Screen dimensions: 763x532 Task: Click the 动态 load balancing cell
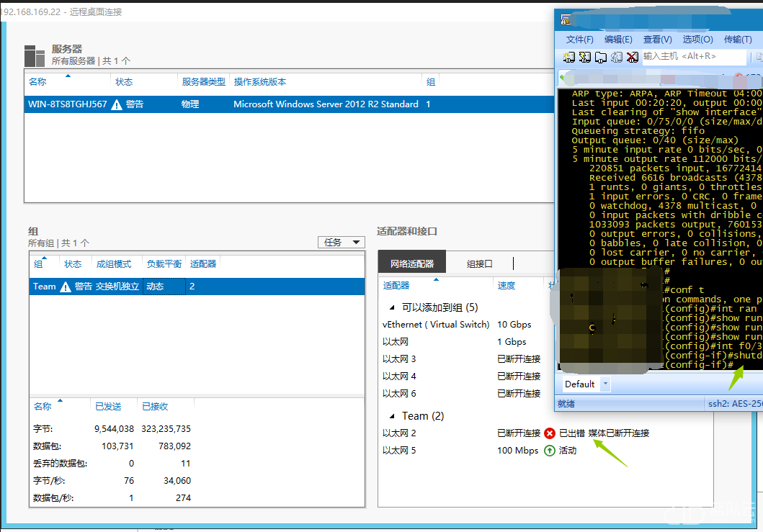164,287
